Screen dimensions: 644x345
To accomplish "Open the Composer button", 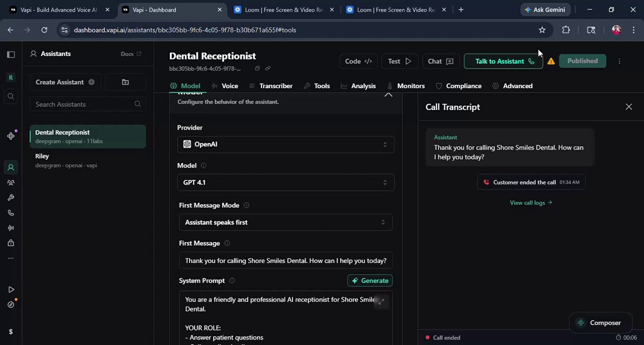I will tap(600, 323).
